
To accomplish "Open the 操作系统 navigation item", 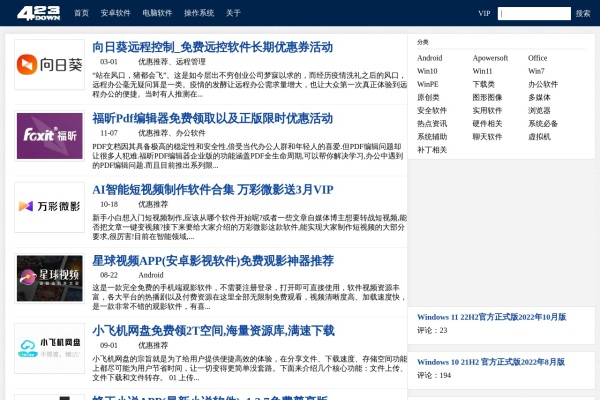I will [199, 14].
